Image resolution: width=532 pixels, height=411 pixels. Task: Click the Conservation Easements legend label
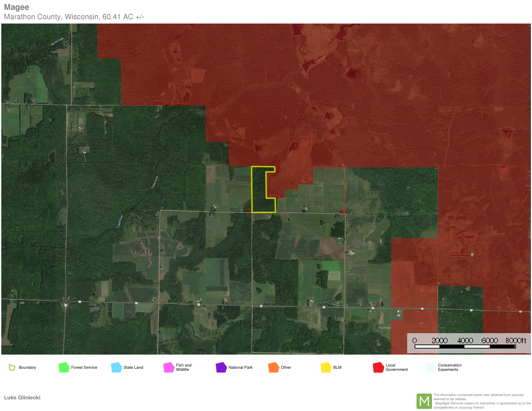(450, 367)
